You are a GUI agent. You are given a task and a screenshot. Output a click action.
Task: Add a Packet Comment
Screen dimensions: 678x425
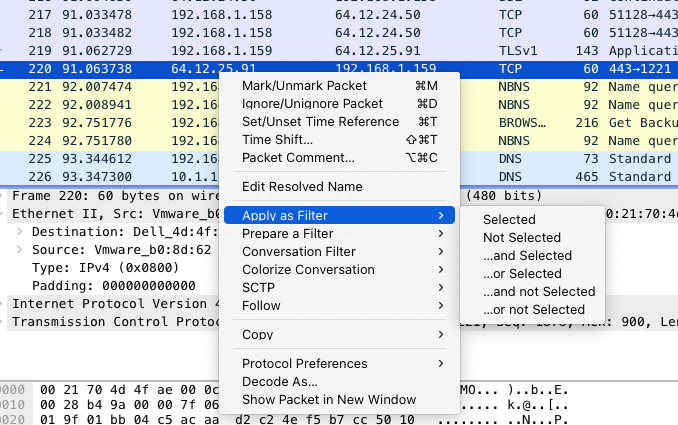[x=298, y=158]
